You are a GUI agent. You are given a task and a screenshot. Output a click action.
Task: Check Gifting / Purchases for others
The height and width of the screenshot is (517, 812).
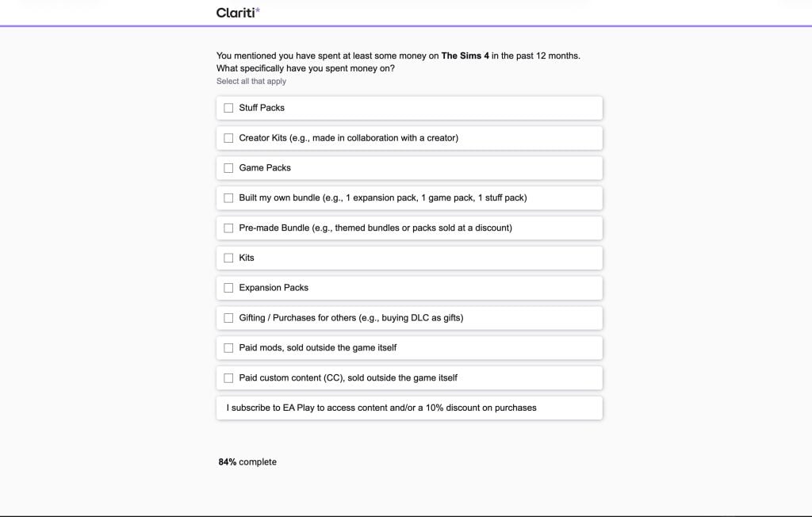[228, 317]
